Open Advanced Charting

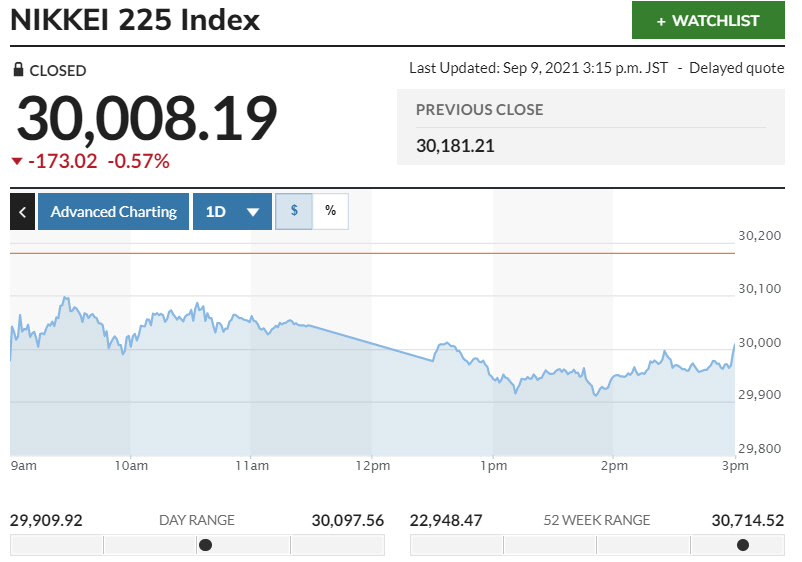click(113, 212)
